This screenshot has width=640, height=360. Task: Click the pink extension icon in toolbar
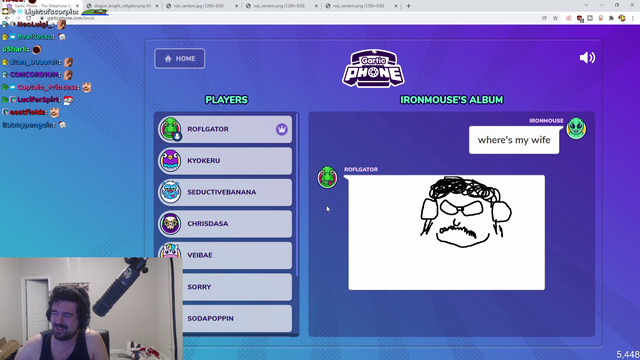(x=569, y=18)
